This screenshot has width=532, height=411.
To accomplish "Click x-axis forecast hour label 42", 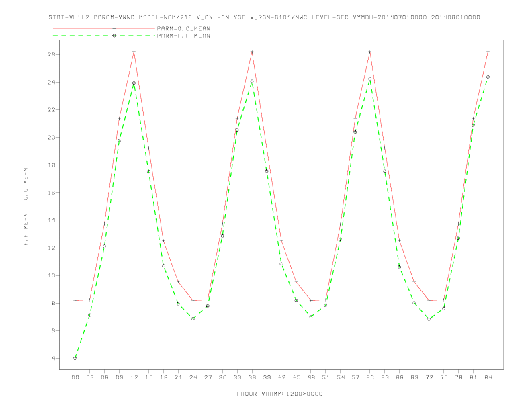I will [x=281, y=377].
